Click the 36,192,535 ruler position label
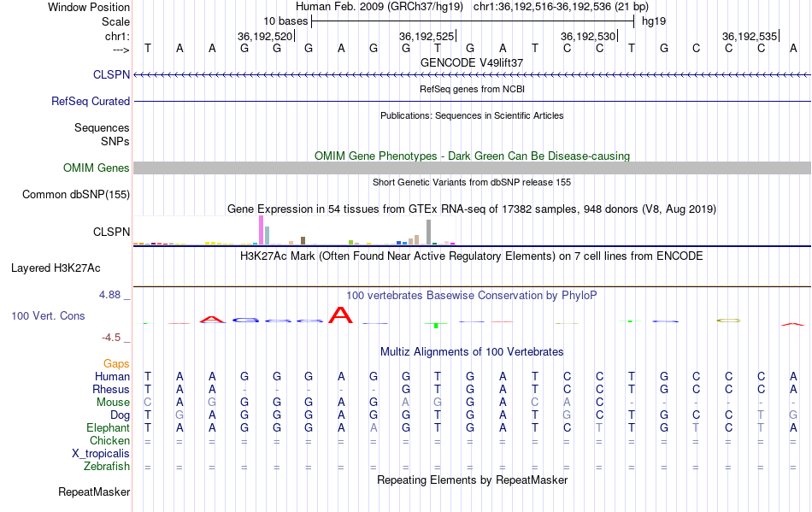This screenshot has width=812, height=512. click(750, 36)
